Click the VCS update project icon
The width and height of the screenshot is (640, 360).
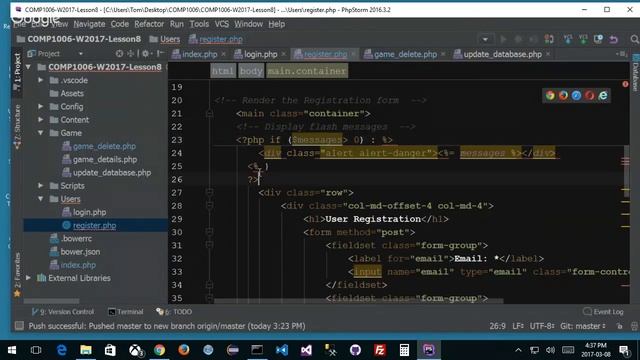(x=568, y=39)
